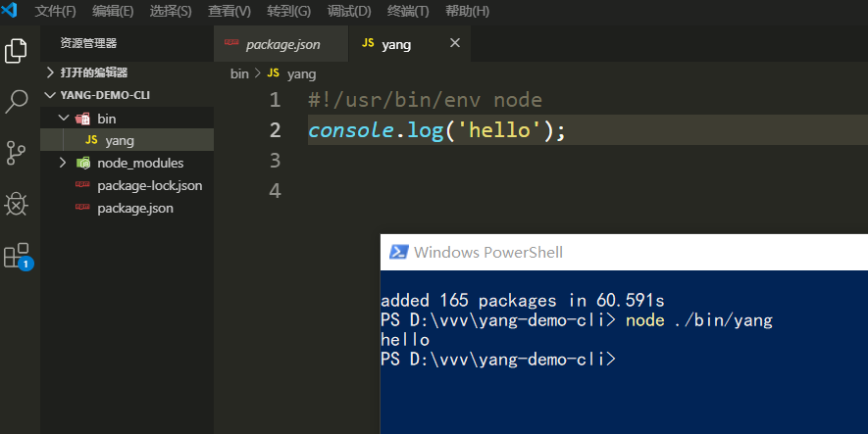868x434 pixels.
Task: Switch to the package.json tab
Action: [x=281, y=44]
